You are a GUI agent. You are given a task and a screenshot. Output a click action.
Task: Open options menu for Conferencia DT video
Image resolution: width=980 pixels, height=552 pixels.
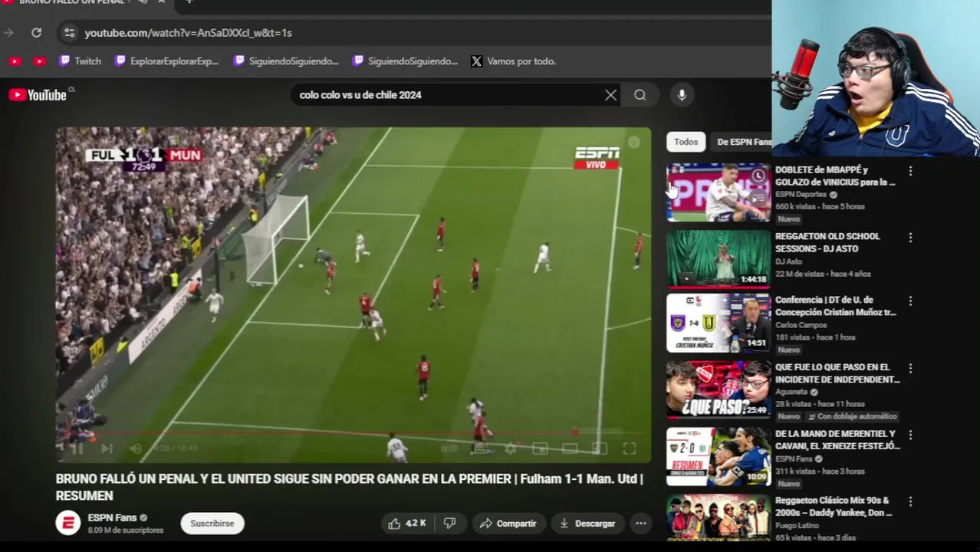coord(910,301)
